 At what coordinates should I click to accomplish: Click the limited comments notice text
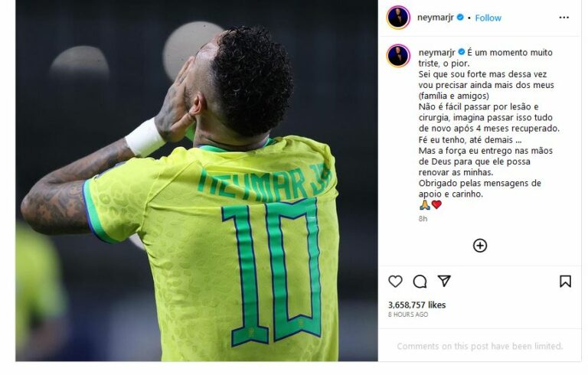[480, 346]
